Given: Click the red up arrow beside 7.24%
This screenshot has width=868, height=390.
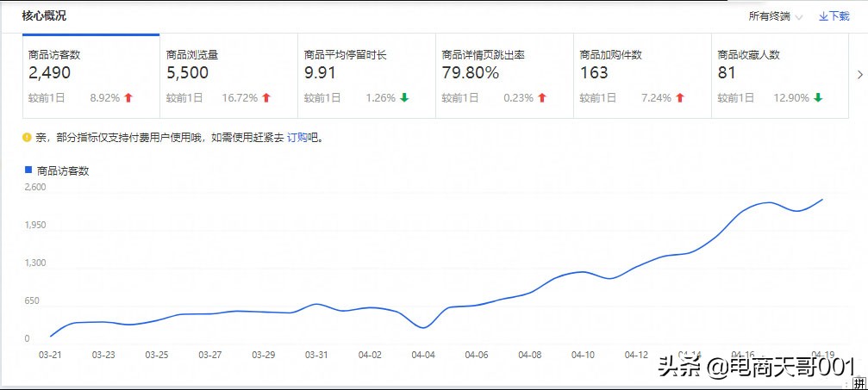Looking at the screenshot, I should pos(680,98).
